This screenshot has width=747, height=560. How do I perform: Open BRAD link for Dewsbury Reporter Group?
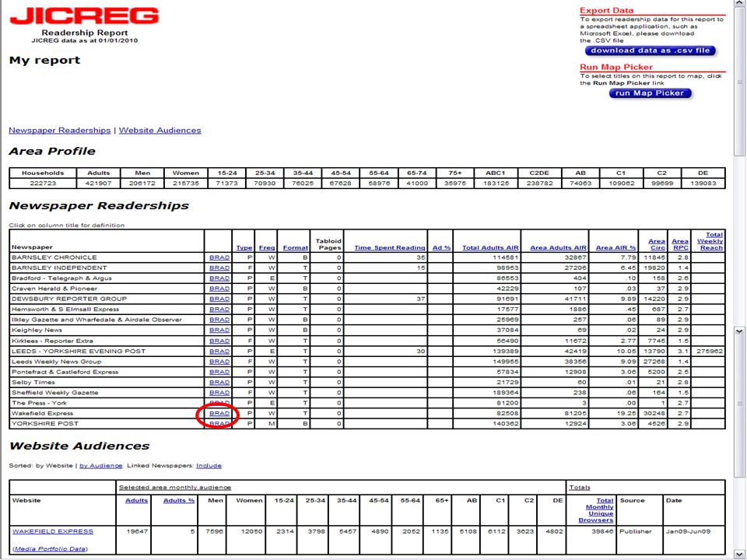click(219, 299)
